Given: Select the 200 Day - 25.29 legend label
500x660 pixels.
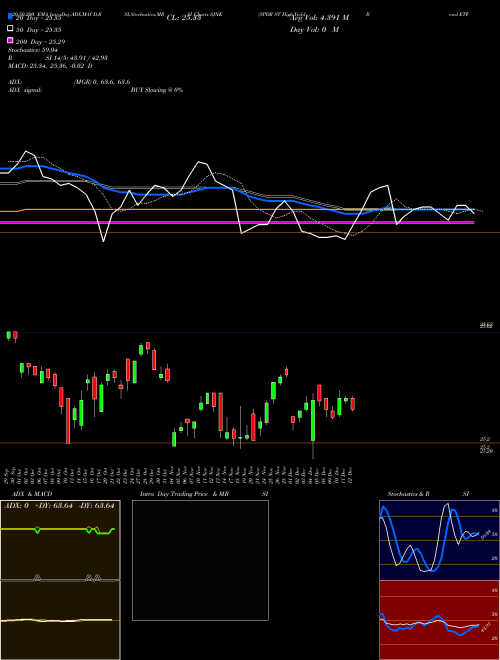Looking at the screenshot, I should coord(40,42).
